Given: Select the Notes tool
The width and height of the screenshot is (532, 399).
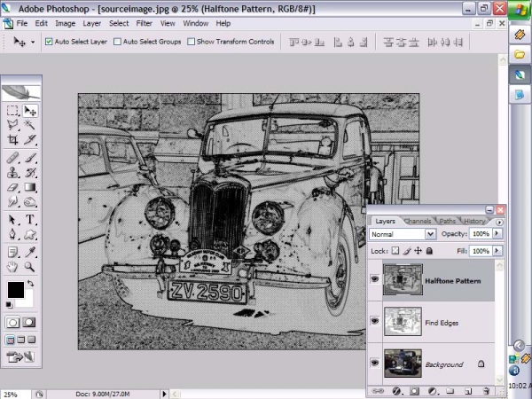Looking at the screenshot, I should [x=12, y=252].
